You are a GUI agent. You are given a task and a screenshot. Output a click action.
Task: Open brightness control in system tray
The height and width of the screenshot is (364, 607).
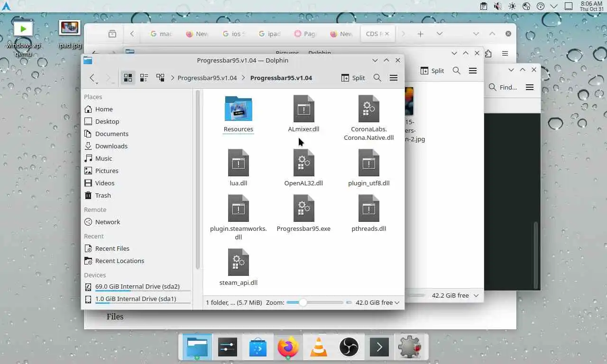512,6
